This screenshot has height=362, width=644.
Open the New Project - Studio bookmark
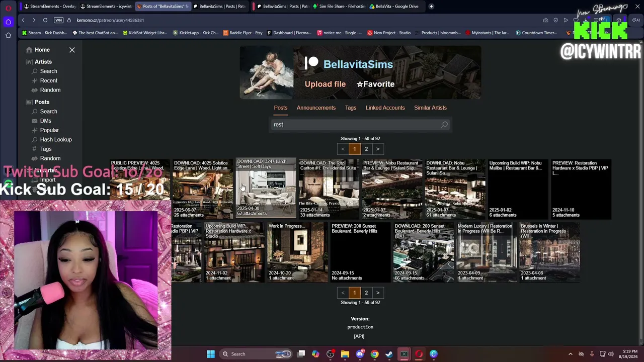[389, 33]
